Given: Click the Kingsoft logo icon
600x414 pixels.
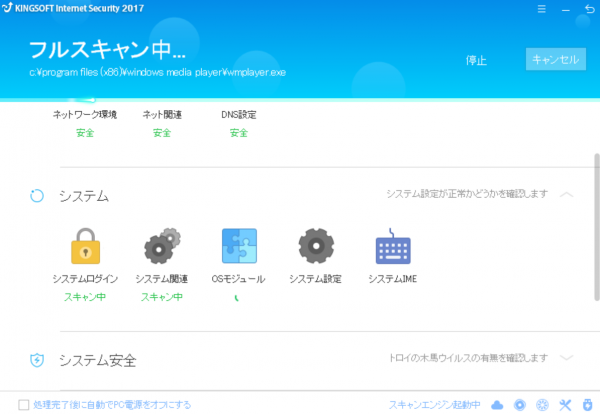Looking at the screenshot, I should click(x=7, y=8).
